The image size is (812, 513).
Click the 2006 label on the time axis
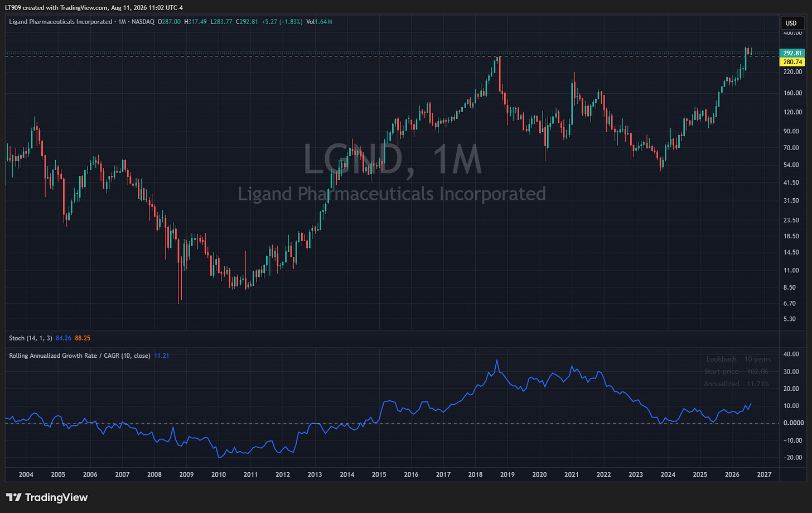click(x=90, y=475)
